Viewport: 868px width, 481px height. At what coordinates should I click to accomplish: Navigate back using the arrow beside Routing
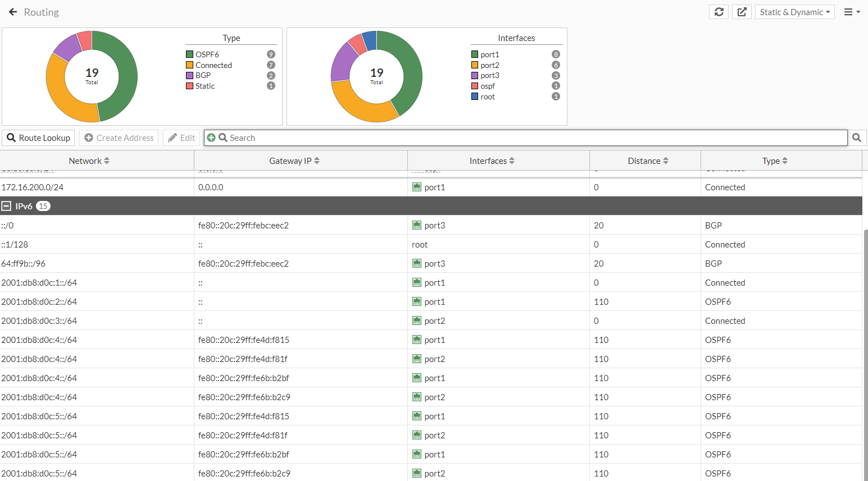click(x=12, y=11)
